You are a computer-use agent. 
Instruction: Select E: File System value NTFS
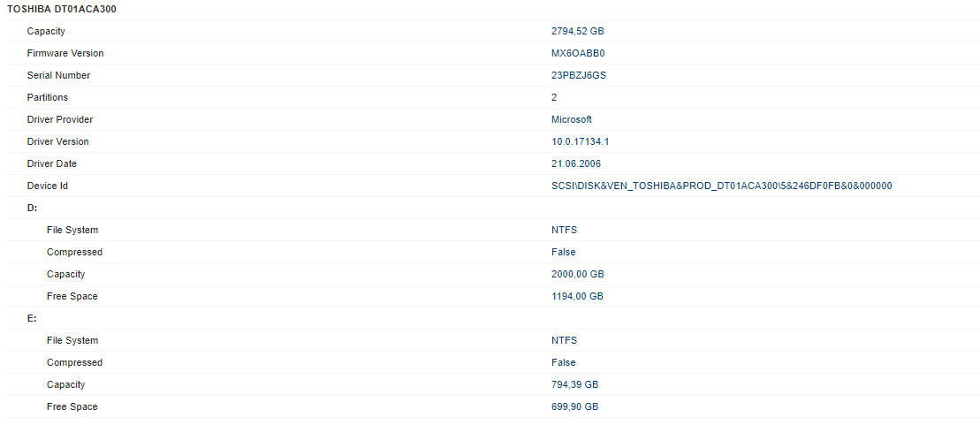(564, 341)
